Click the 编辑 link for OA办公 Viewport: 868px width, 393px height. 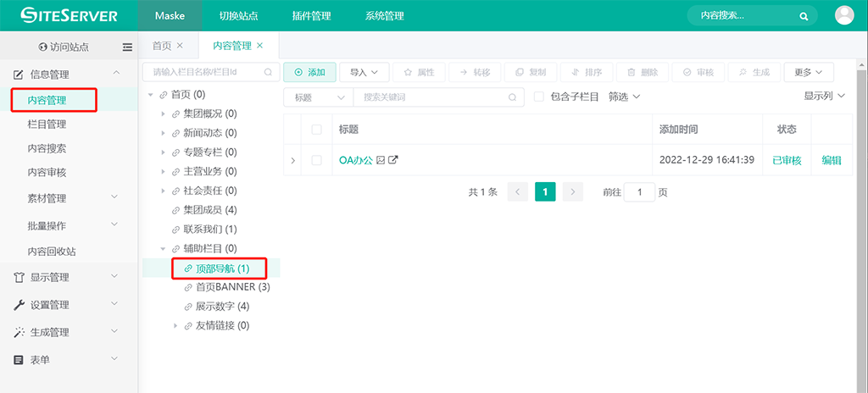tap(831, 160)
